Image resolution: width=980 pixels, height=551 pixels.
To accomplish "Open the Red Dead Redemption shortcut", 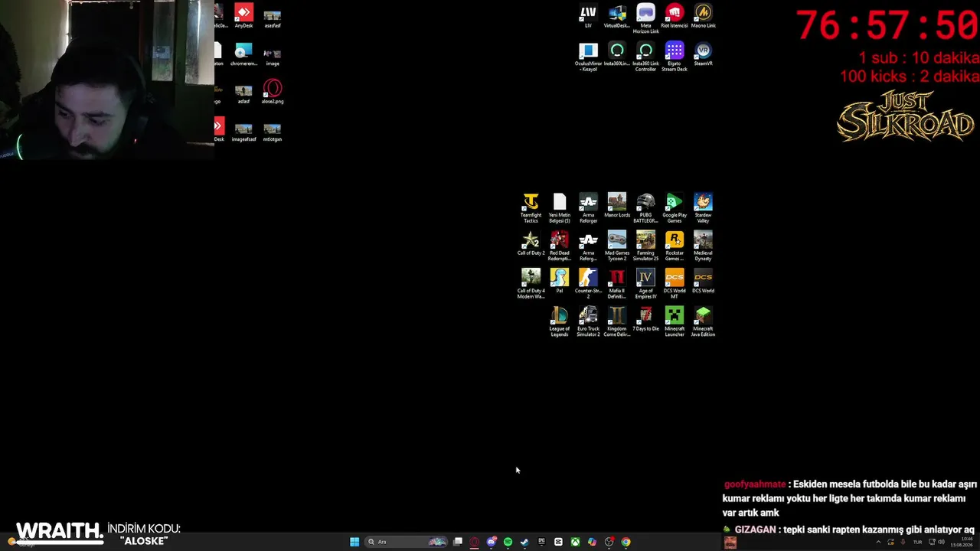I will tap(560, 246).
